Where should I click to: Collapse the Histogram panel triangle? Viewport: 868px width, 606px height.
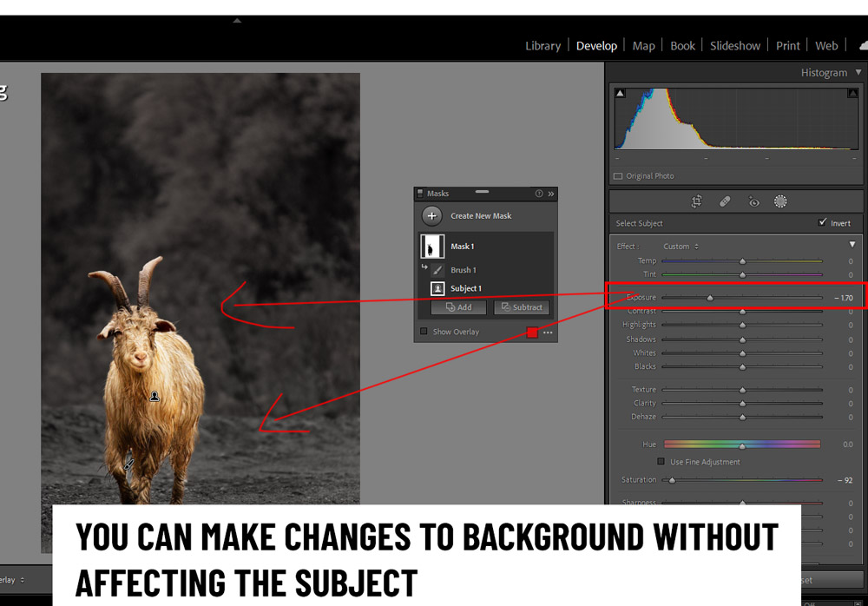point(858,73)
